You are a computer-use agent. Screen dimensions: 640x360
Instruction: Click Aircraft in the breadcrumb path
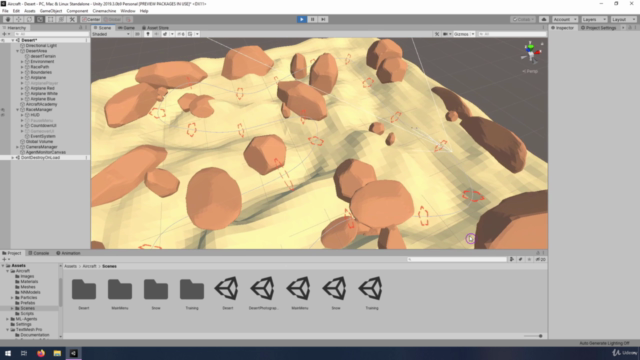coord(89,266)
